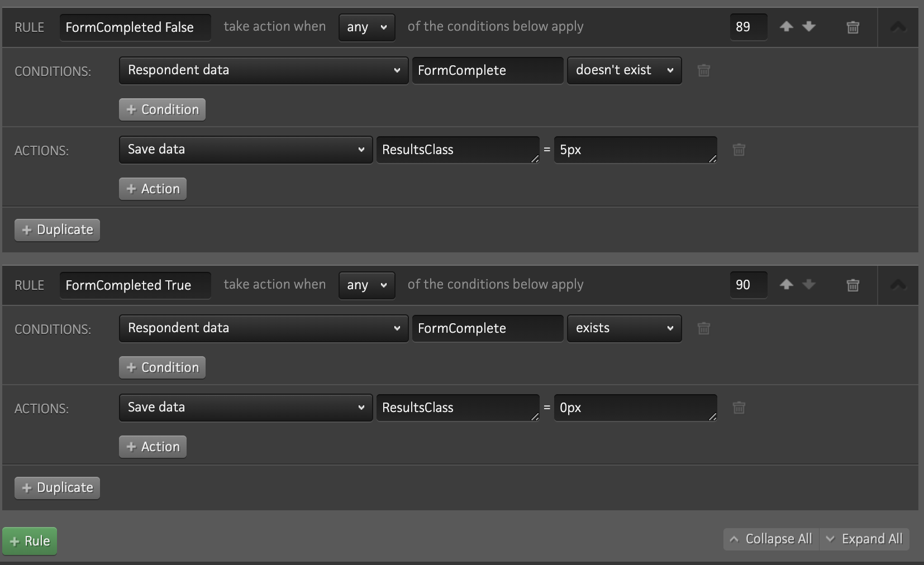Viewport: 924px width, 565px height.
Task: Open the 'doesn't exist' operator dropdown
Action: (624, 70)
